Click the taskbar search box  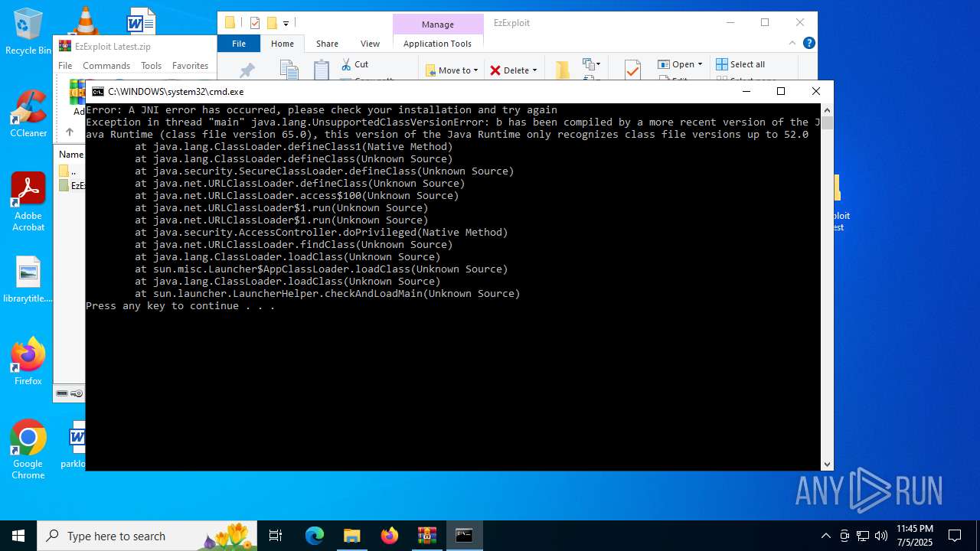coord(147,536)
